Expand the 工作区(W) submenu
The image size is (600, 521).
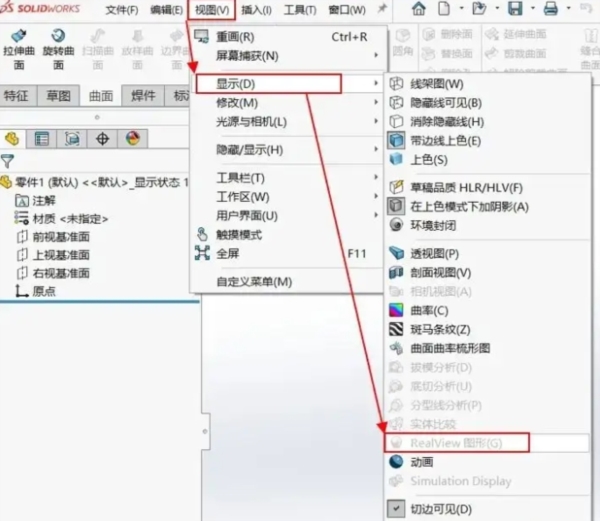tap(287, 197)
